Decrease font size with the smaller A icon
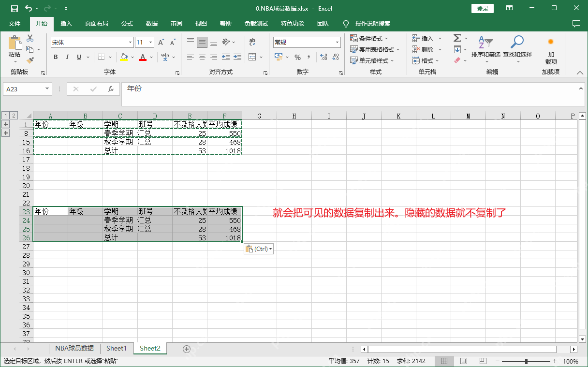Image resolution: width=588 pixels, height=367 pixels. pos(173,43)
